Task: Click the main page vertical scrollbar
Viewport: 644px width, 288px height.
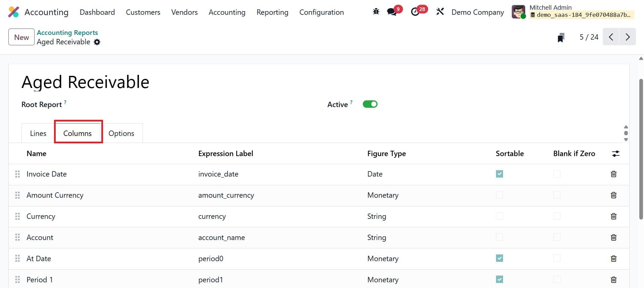Action: point(641,149)
